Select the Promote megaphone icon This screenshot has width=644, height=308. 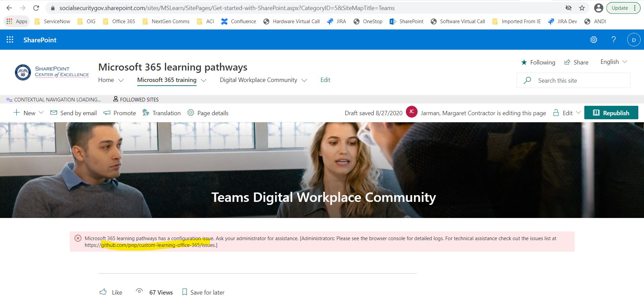point(107,113)
